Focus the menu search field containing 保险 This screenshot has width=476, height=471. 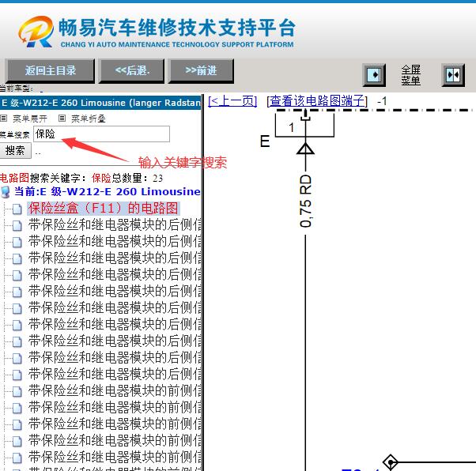pos(101,134)
